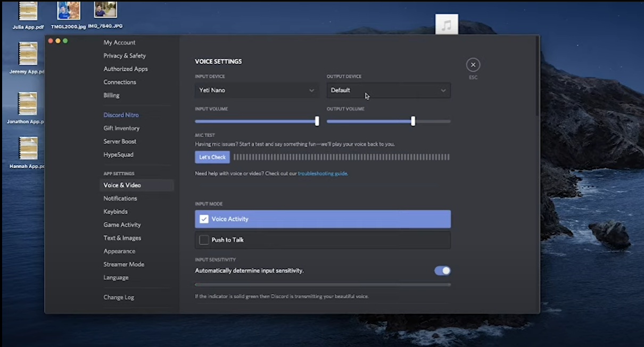Open the Change Log
This screenshot has width=644, height=347.
119,298
